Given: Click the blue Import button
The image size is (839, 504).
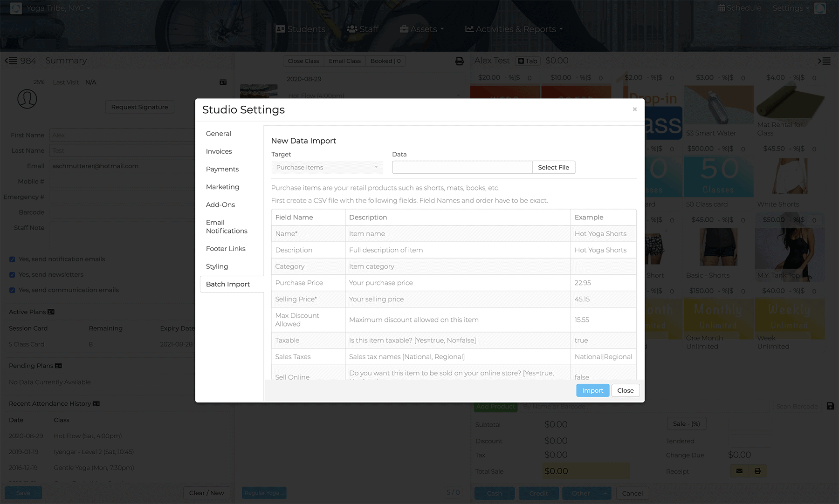Looking at the screenshot, I should click(x=592, y=390).
